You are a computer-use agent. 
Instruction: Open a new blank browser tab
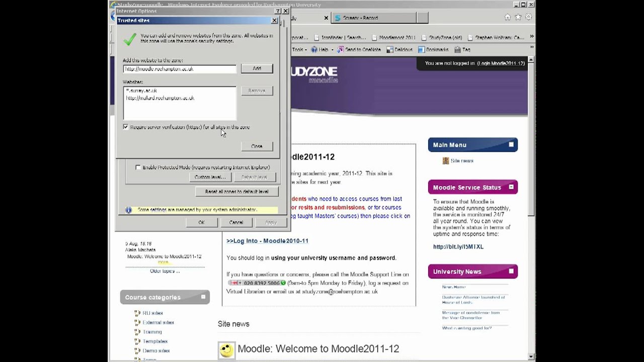(423, 18)
